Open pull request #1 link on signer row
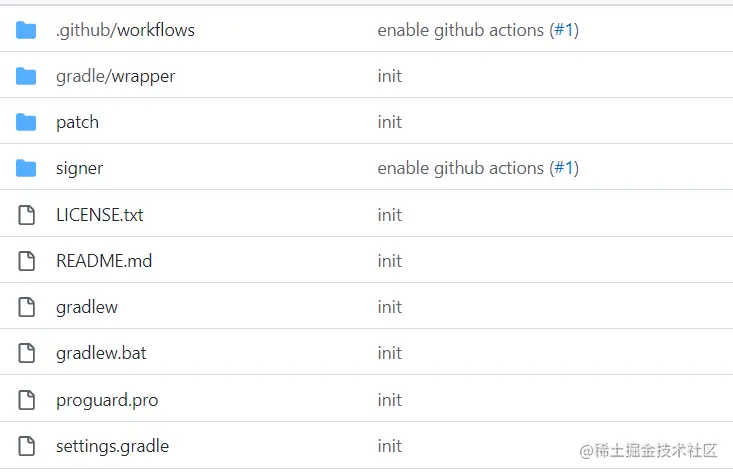The height and width of the screenshot is (475, 733). point(564,168)
